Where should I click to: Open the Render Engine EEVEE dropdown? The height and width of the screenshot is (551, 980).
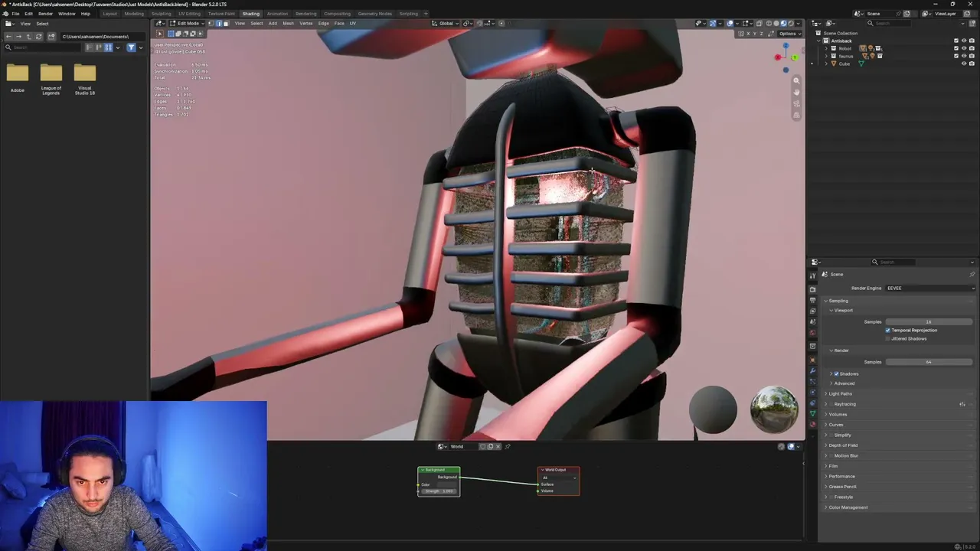(x=929, y=288)
